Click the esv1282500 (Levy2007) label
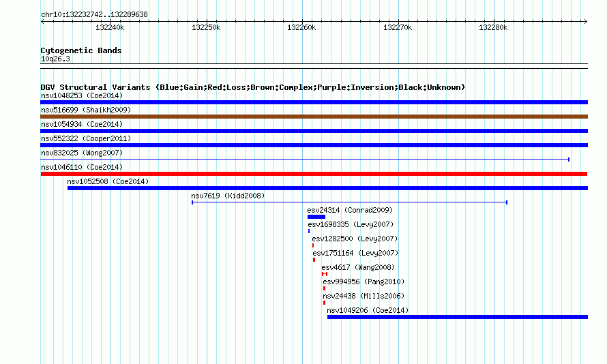Screen dimensions: 607x364 coord(355,239)
